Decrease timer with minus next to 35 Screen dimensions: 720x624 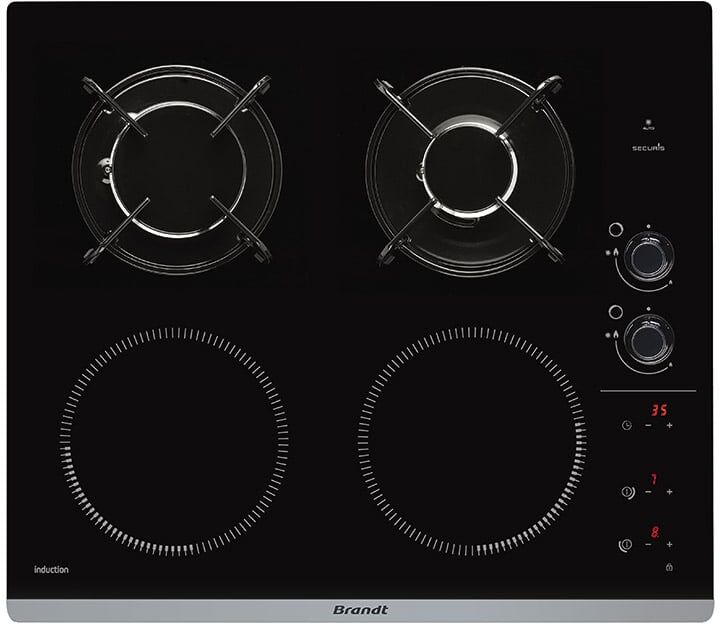[x=648, y=425]
